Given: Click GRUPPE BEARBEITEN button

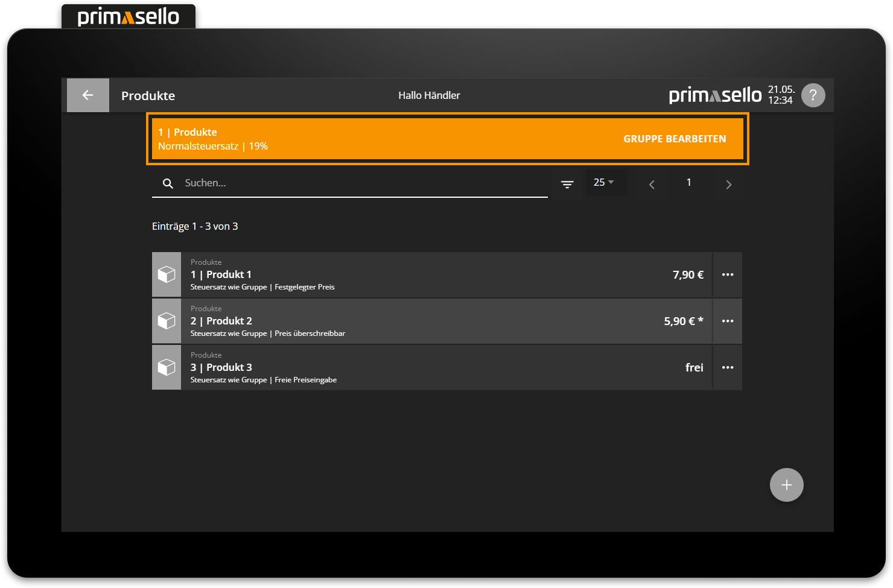Looking at the screenshot, I should (675, 139).
